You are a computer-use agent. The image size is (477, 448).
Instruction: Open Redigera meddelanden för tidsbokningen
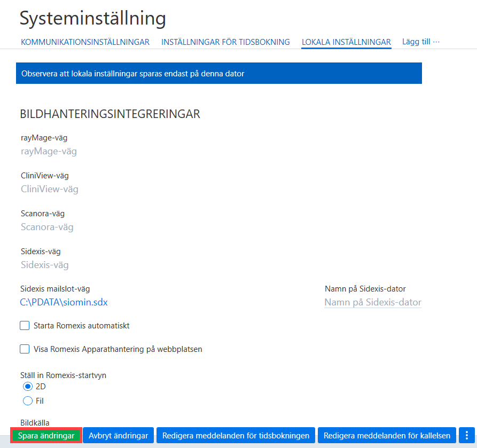(236, 435)
